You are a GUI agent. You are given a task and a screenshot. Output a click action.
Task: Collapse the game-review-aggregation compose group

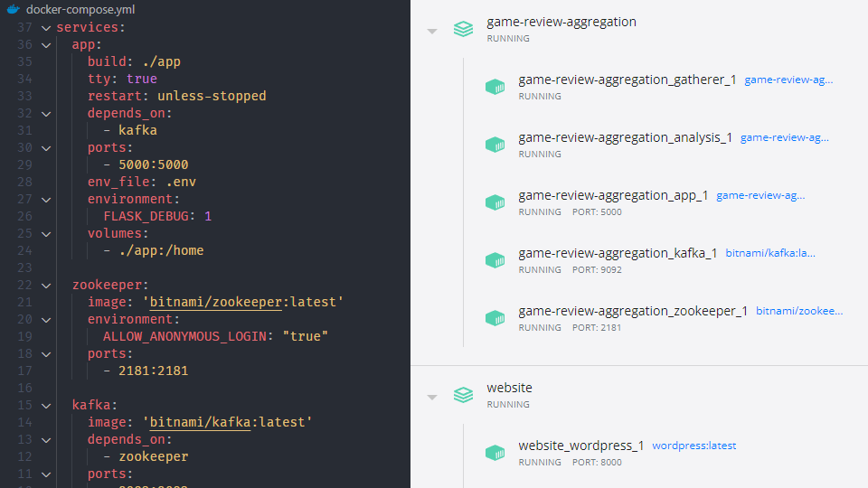click(432, 32)
